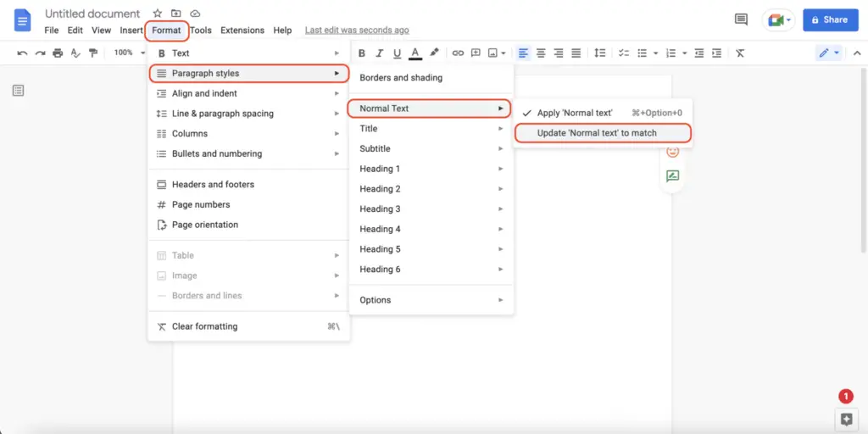Expand the Text submenu

coord(248,53)
